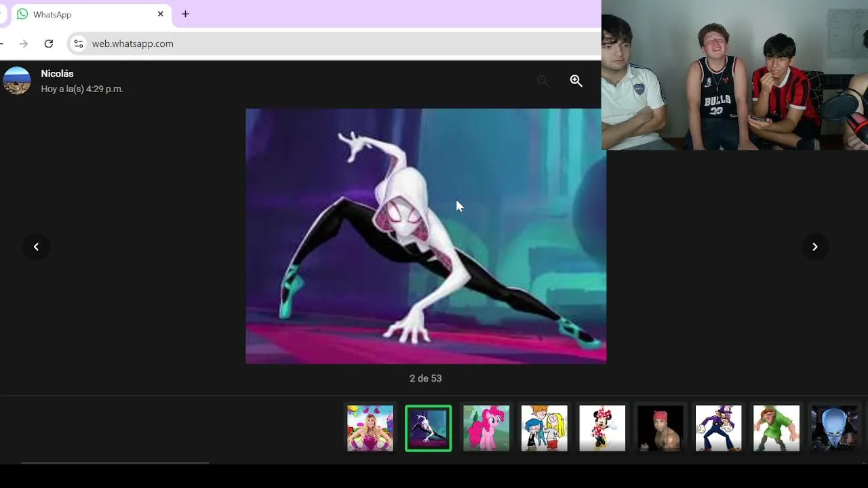Click the sender name Nicolás
The height and width of the screenshot is (488, 868).
click(x=57, y=74)
